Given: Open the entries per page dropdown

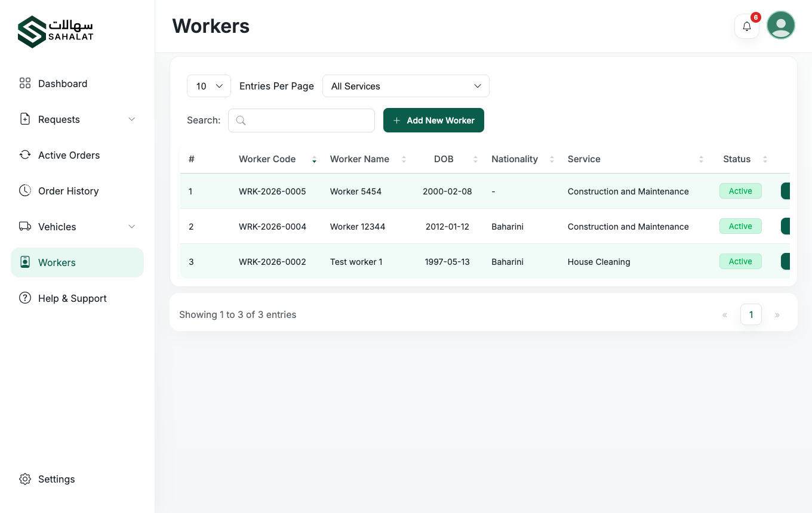Looking at the screenshot, I should coord(209,86).
